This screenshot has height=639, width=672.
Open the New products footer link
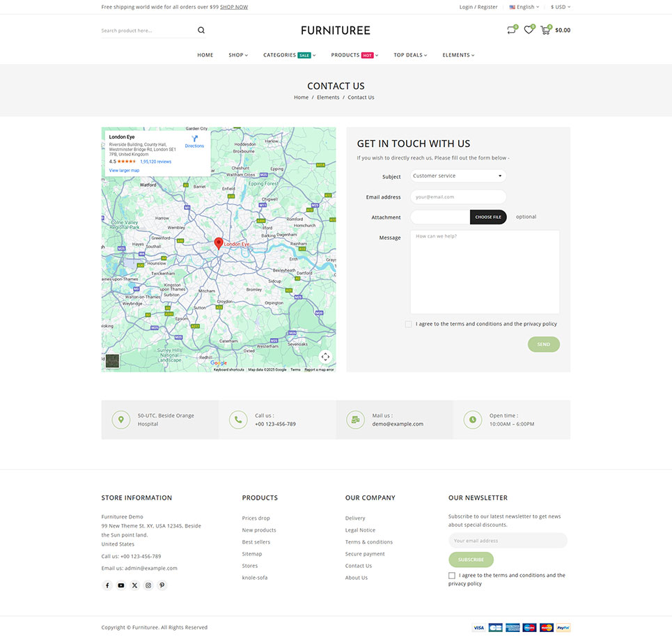click(x=259, y=530)
